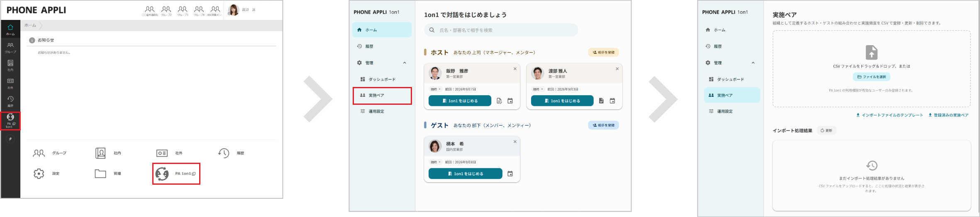
Task: Open the first group shortcut in top header
Action: (150, 11)
